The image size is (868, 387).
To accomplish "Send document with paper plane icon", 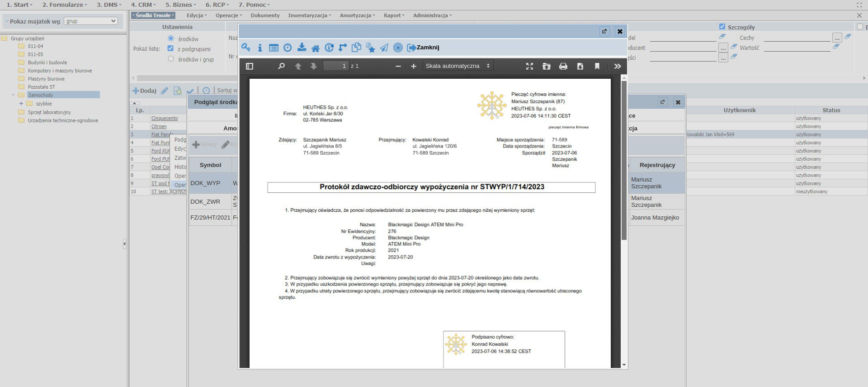I will (x=384, y=48).
